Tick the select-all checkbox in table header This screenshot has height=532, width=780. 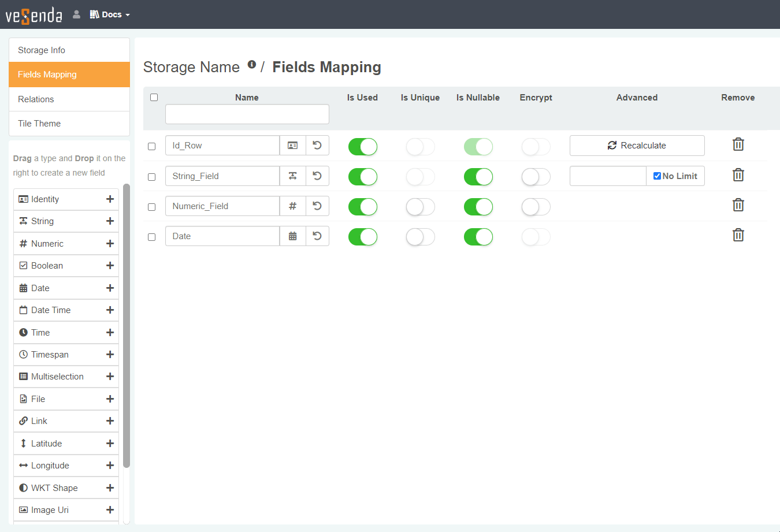point(154,97)
